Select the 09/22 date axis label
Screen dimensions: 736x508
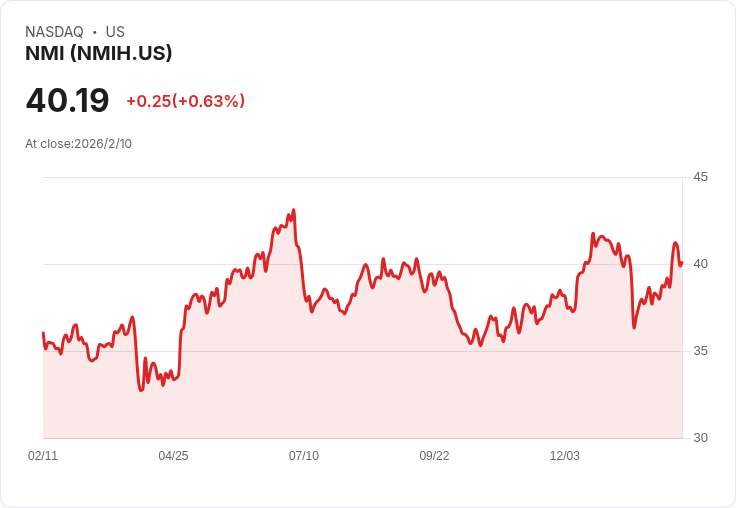[x=434, y=455]
